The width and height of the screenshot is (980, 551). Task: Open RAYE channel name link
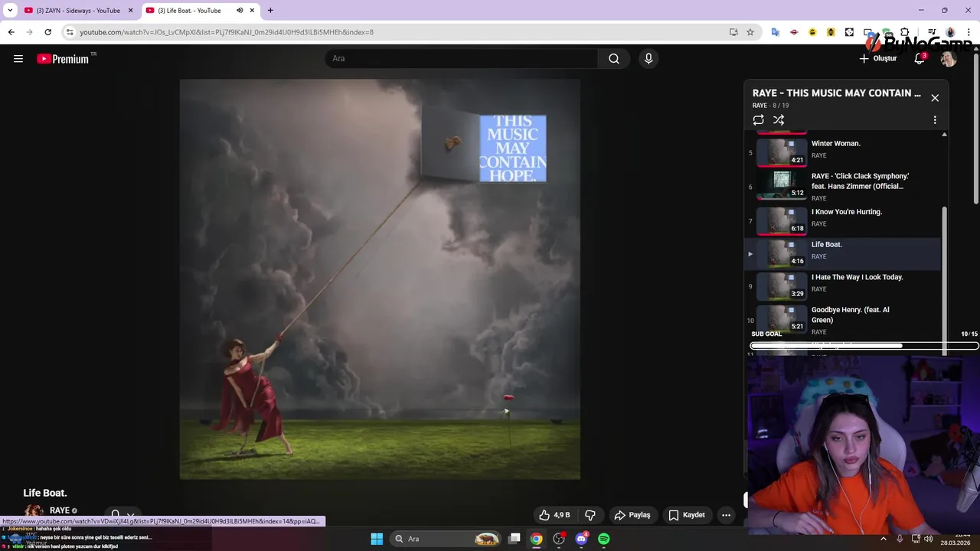coord(60,510)
